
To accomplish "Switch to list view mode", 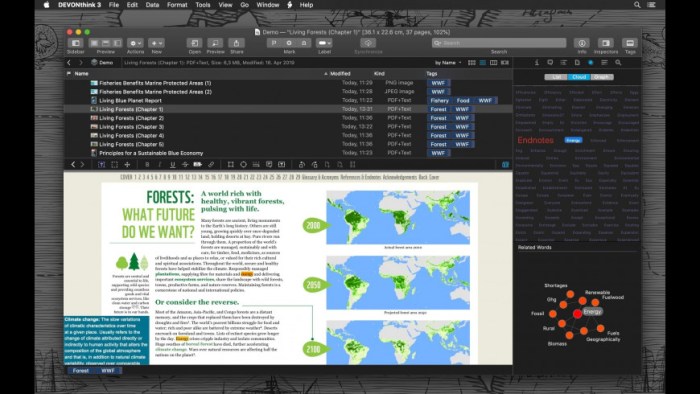I will (483, 62).
